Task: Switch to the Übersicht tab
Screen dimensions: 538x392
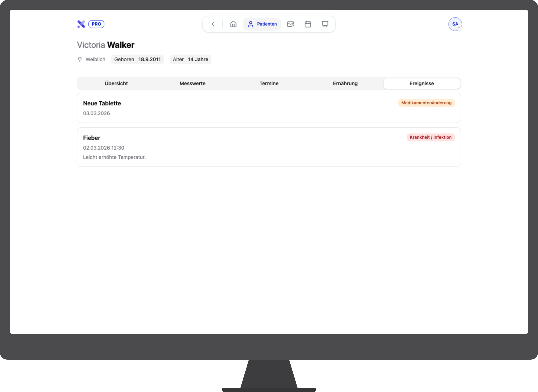Action: pyautogui.click(x=116, y=83)
